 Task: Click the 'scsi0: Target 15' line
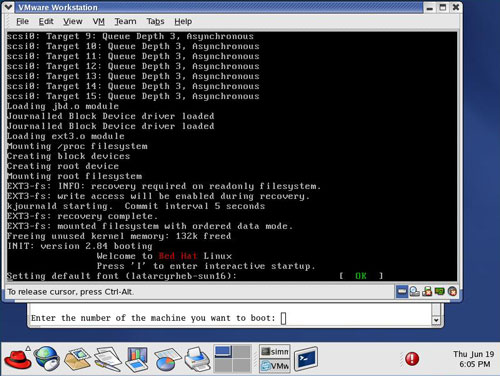click(133, 96)
